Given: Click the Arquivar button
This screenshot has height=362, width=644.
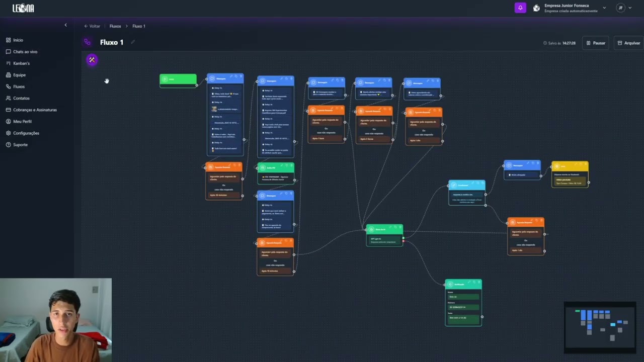Looking at the screenshot, I should pyautogui.click(x=629, y=43).
